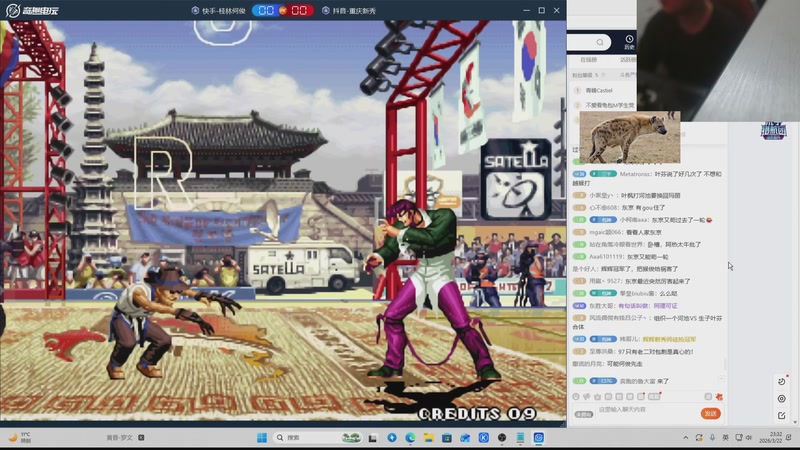This screenshot has width=800, height=450.
Task: Click the badge button with red dot in chat toolbar
Action: point(654,396)
